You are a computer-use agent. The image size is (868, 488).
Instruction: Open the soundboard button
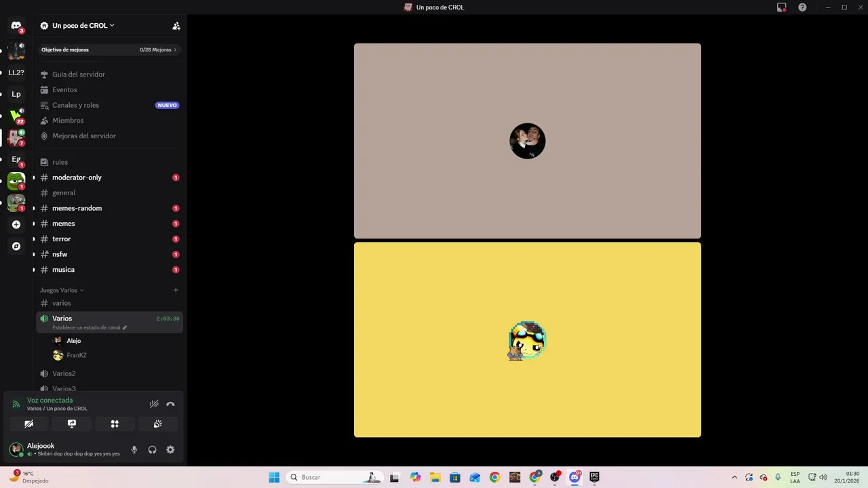(x=157, y=424)
